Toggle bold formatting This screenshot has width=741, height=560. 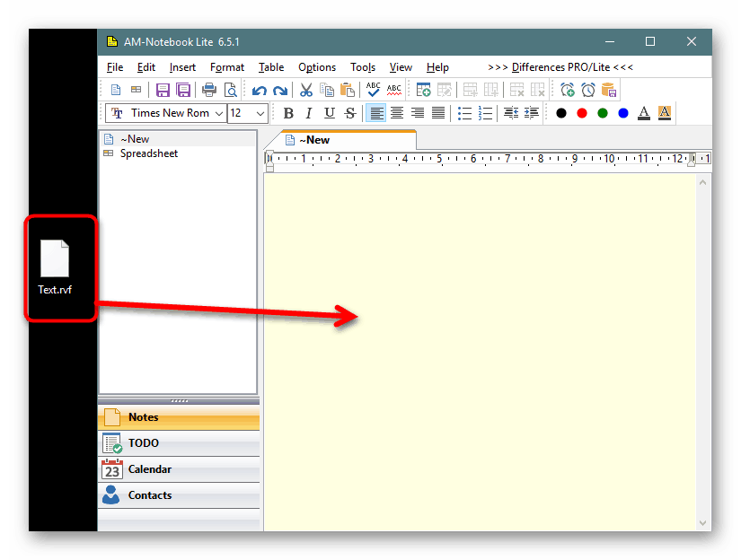point(288,113)
